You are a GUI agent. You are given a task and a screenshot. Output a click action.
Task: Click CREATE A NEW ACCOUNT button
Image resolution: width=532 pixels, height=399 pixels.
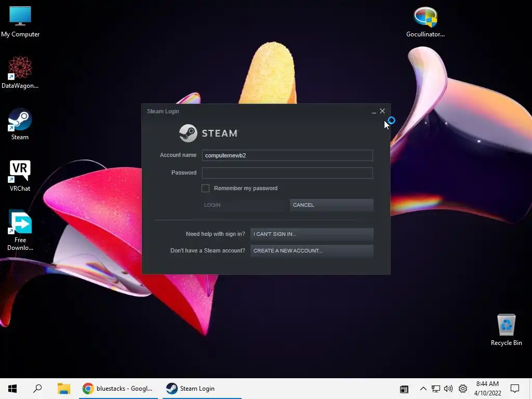click(x=312, y=251)
